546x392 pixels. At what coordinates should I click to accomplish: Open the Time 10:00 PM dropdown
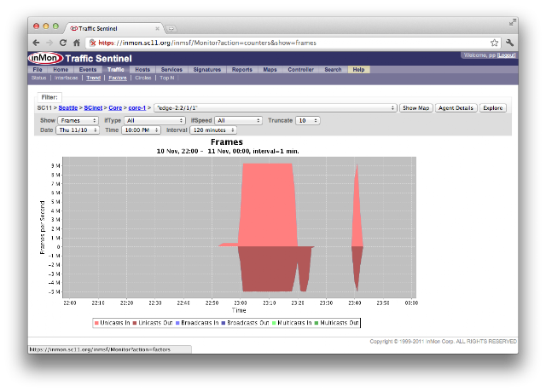[141, 130]
